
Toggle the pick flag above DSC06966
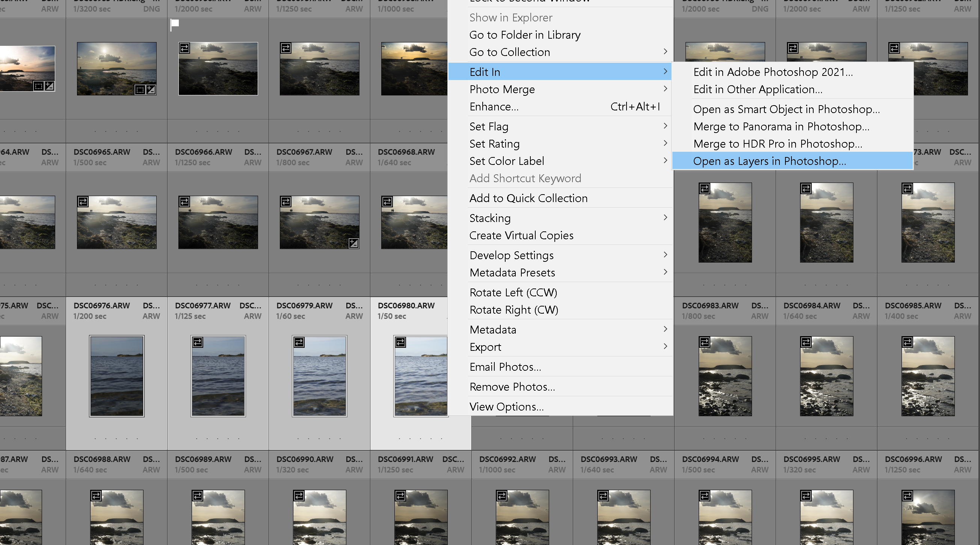[174, 25]
